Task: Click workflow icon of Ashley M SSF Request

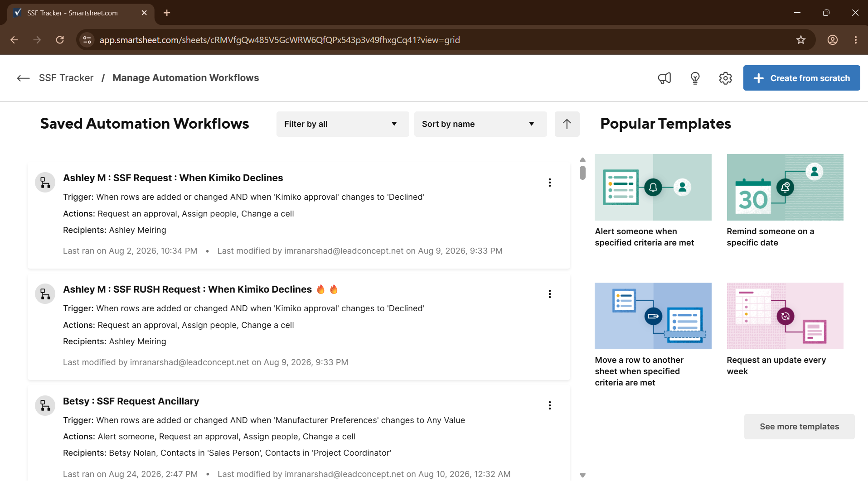Action: tap(45, 183)
